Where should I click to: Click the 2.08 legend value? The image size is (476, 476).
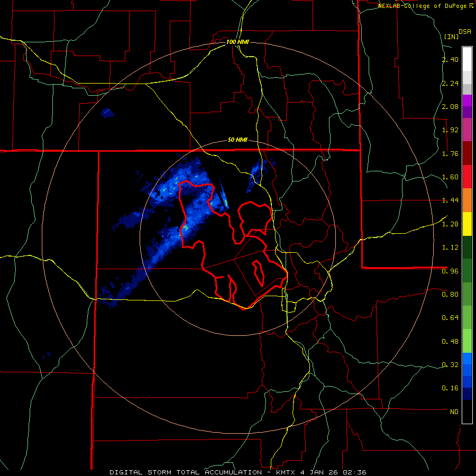[450, 106]
